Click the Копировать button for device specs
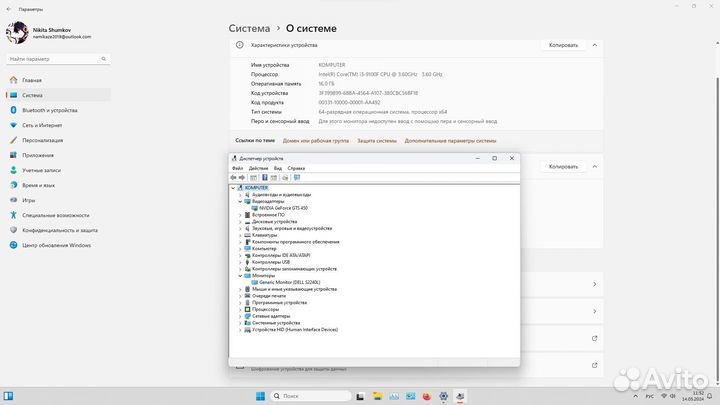The width and height of the screenshot is (720, 405). point(561,45)
